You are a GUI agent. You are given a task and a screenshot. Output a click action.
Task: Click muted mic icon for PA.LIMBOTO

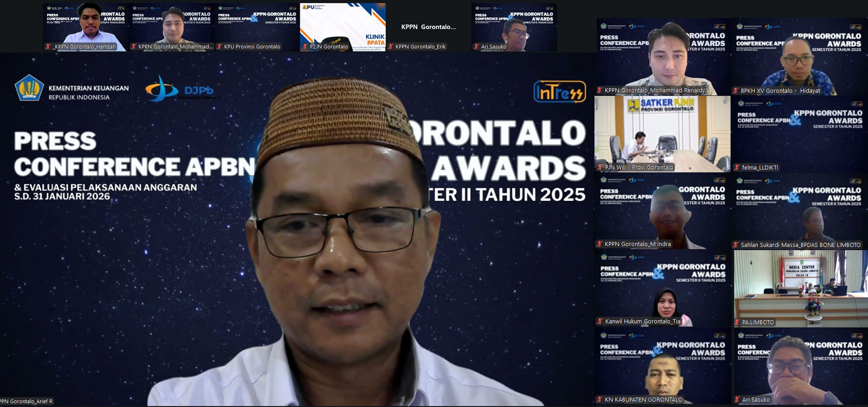[x=737, y=322]
